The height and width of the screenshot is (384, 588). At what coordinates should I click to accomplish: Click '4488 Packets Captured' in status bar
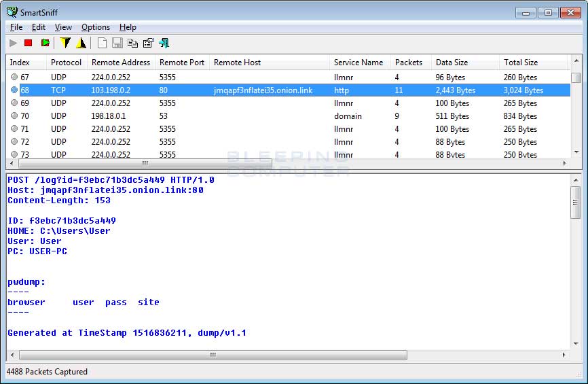point(47,372)
